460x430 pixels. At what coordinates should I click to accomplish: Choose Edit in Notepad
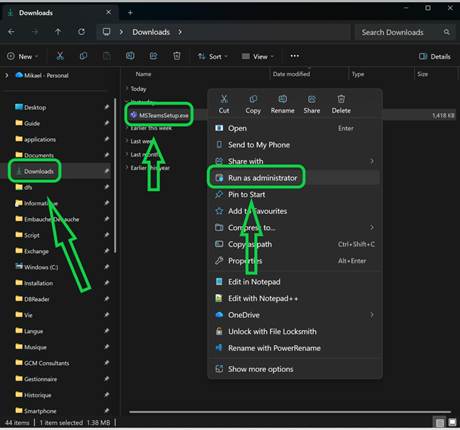pyautogui.click(x=295, y=282)
